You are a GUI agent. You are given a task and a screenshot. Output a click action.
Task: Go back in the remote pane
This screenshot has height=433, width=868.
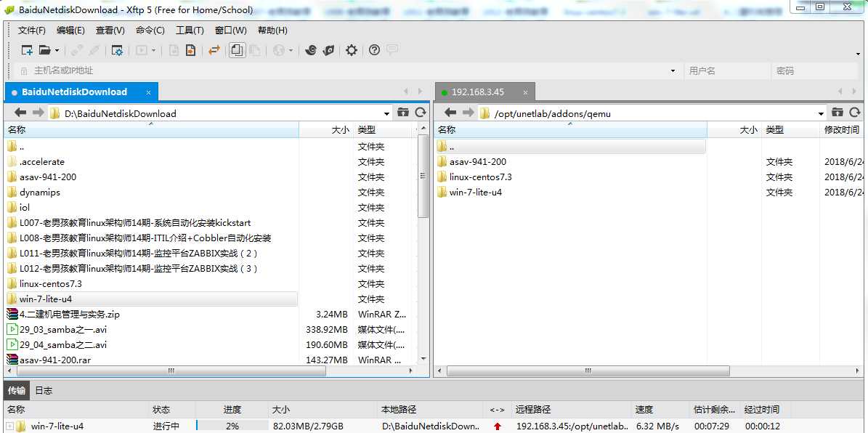pyautogui.click(x=450, y=113)
